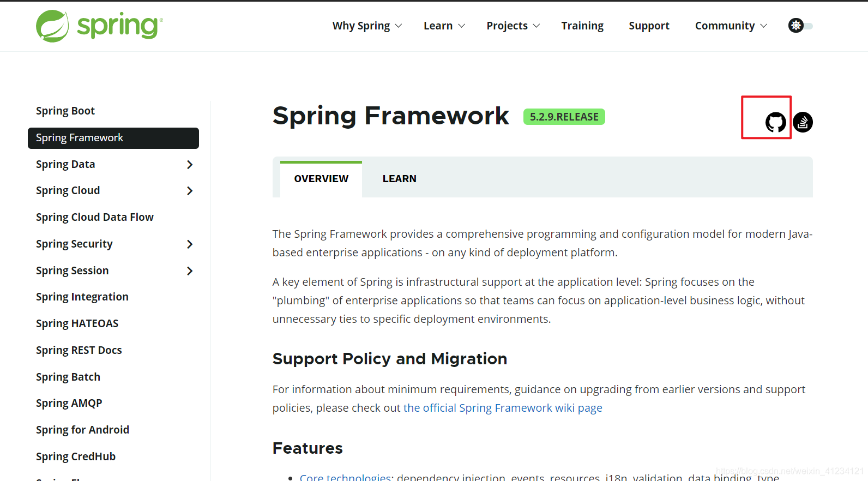Screen dimensions: 868x481
Task: Follow the official Spring Framework wiki page link
Action: pyautogui.click(x=503, y=408)
